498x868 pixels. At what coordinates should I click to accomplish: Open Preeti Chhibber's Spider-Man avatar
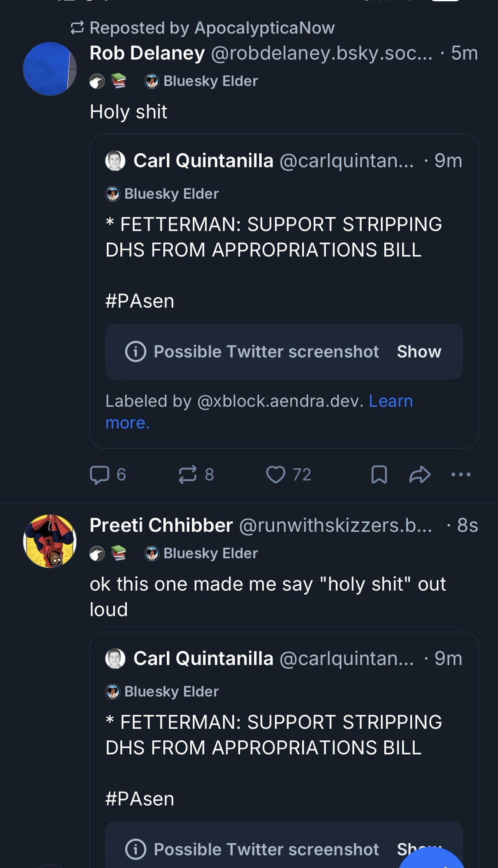point(49,541)
